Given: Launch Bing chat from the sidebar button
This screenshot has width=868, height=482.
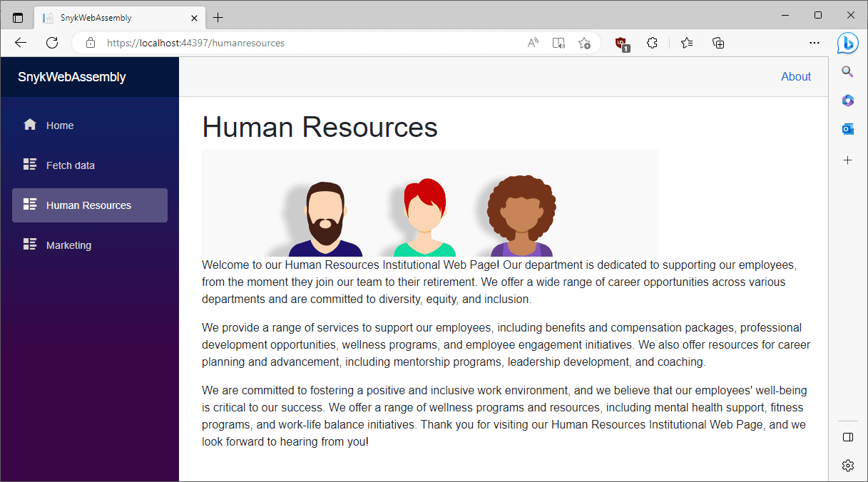Looking at the screenshot, I should (x=847, y=43).
